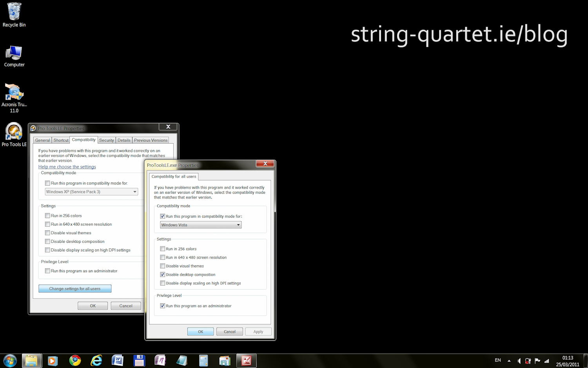Switch to the Previous Versions tab
The height and width of the screenshot is (368, 588).
click(151, 140)
